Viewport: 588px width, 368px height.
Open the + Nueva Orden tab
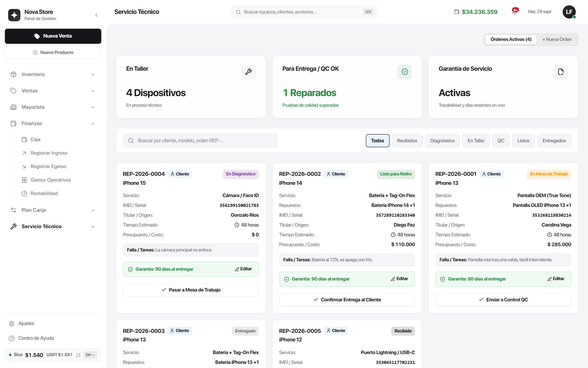(x=557, y=39)
